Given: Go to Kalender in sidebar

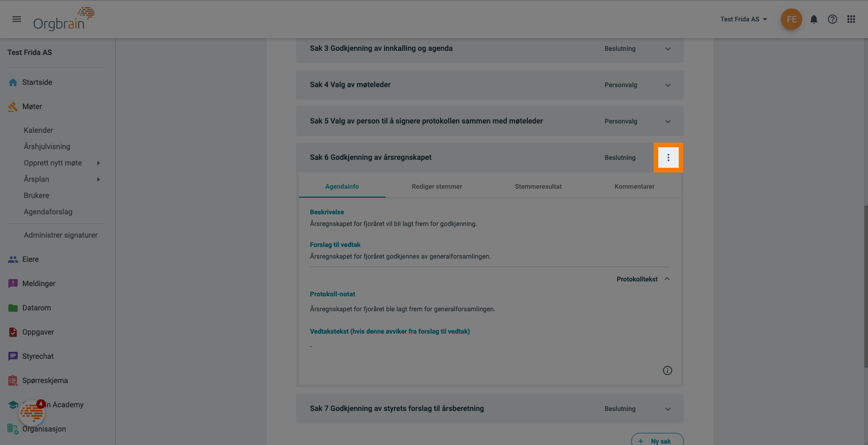Looking at the screenshot, I should pyautogui.click(x=38, y=130).
